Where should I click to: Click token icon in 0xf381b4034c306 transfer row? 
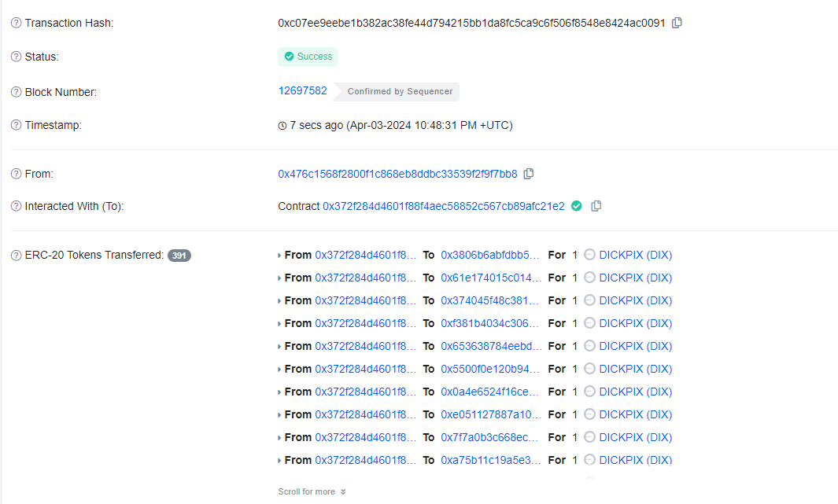(589, 323)
